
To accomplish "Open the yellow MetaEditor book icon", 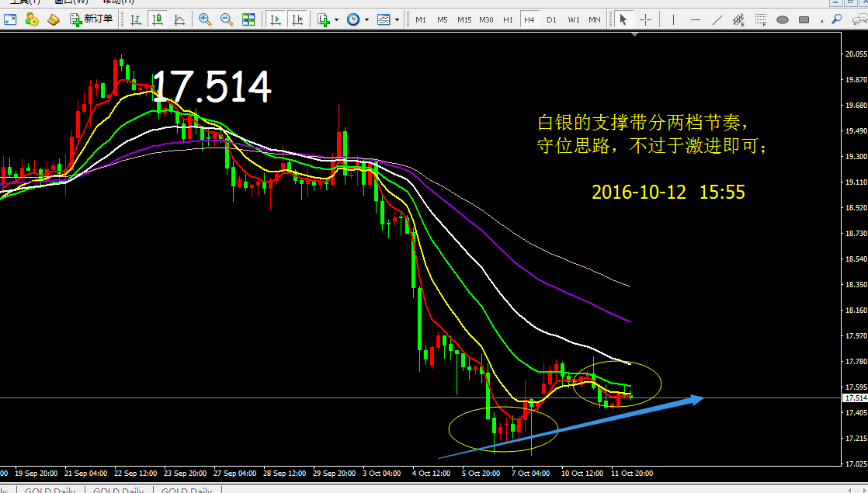I will [53, 20].
